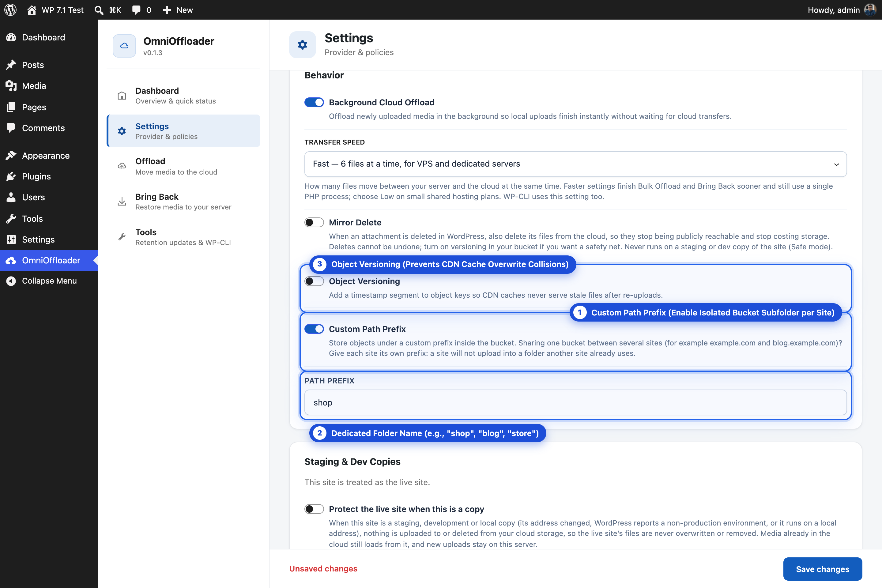Click the Background Cloud Offload label

point(381,102)
